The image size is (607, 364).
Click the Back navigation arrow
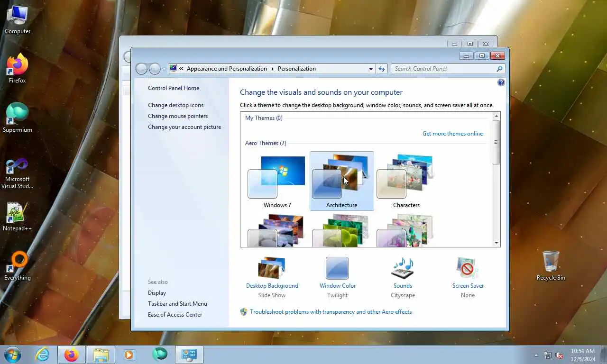pos(141,69)
